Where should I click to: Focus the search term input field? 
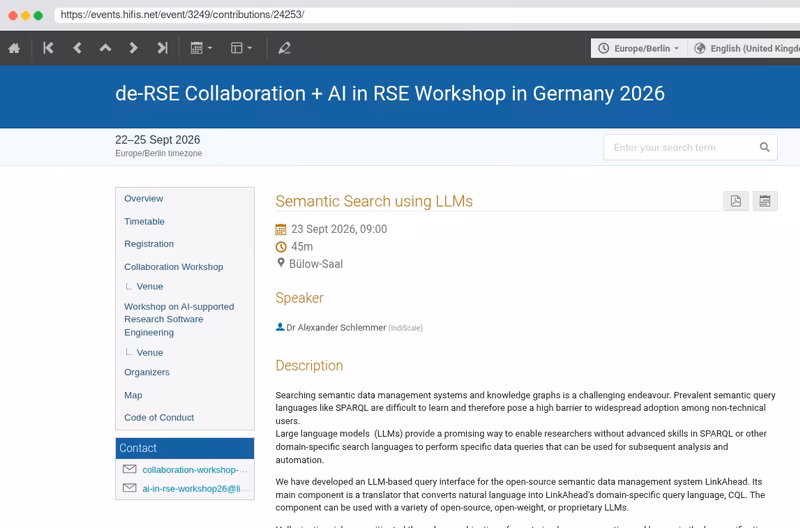681,147
